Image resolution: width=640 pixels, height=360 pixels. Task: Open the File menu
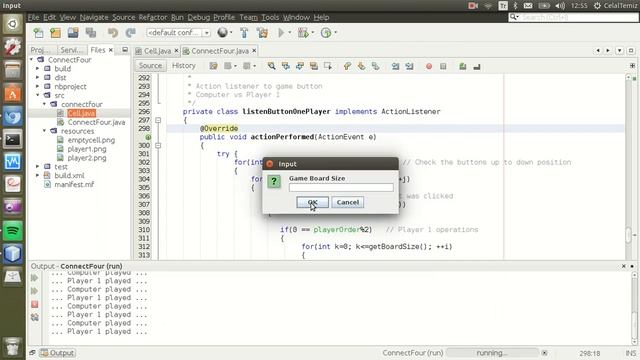33,17
